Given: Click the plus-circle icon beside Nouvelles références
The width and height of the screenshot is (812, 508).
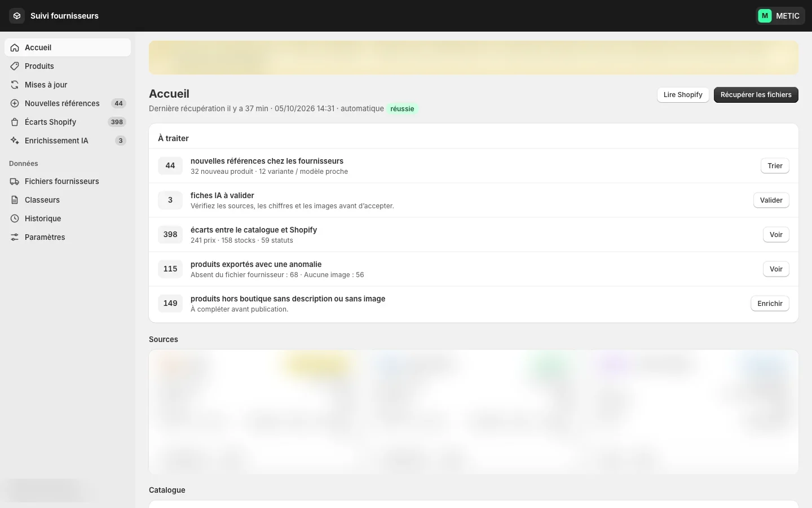Looking at the screenshot, I should [x=15, y=103].
